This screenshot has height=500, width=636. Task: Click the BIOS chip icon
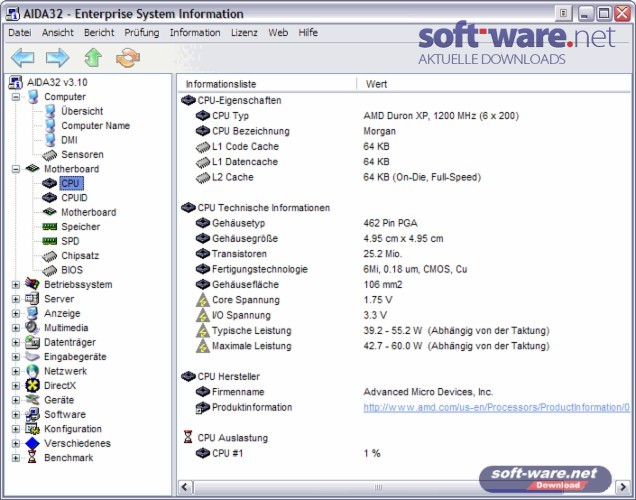(x=49, y=270)
